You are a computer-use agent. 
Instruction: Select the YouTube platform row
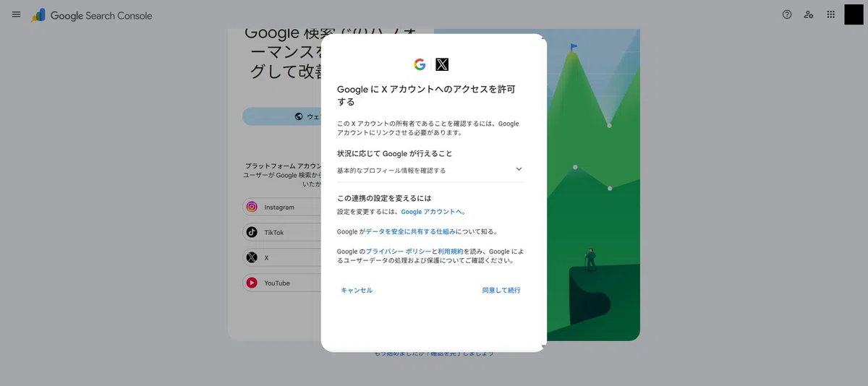coord(282,283)
